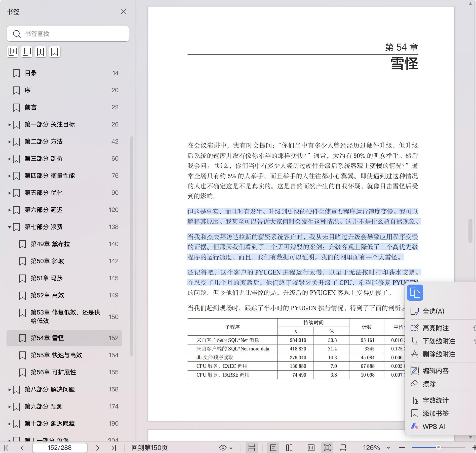Click the zoom slider handle
This screenshot has height=453, width=476.
[x=438, y=447]
